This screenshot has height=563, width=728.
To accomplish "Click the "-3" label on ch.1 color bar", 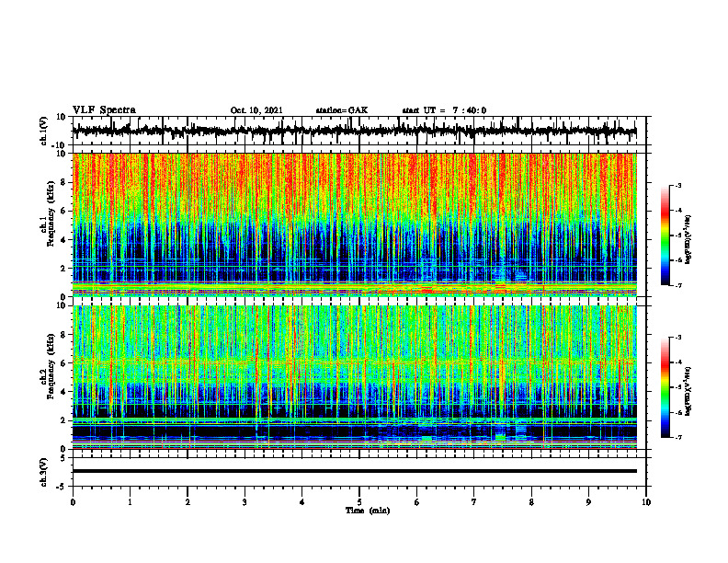I will pyautogui.click(x=677, y=186).
